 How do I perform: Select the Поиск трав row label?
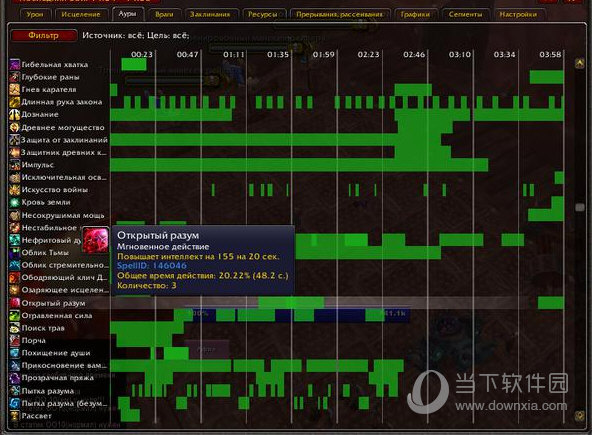tap(43, 328)
